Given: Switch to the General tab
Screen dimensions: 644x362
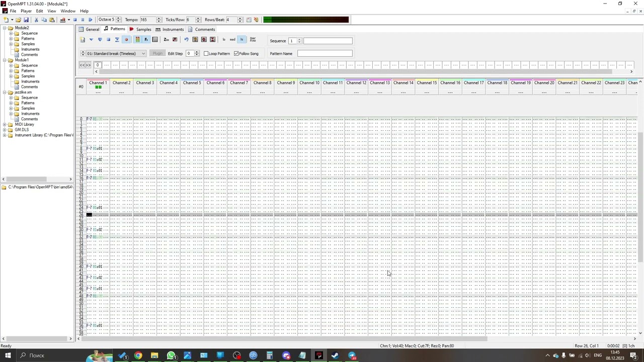Looking at the screenshot, I should coord(89,29).
